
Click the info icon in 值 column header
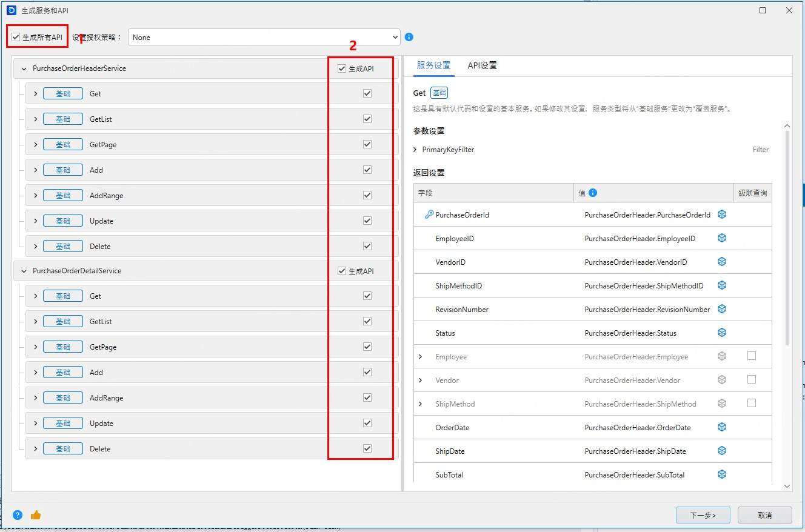point(593,193)
